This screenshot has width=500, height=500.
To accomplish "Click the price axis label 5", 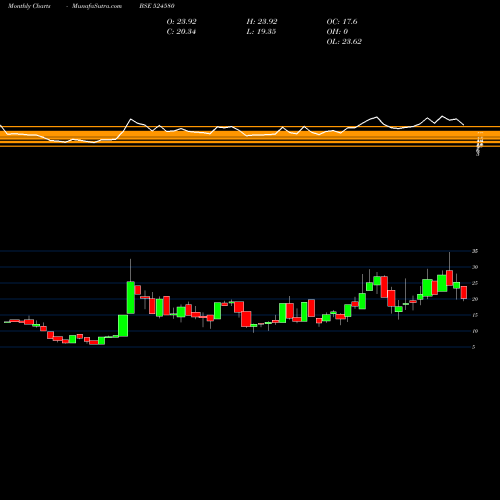I will point(474,347).
